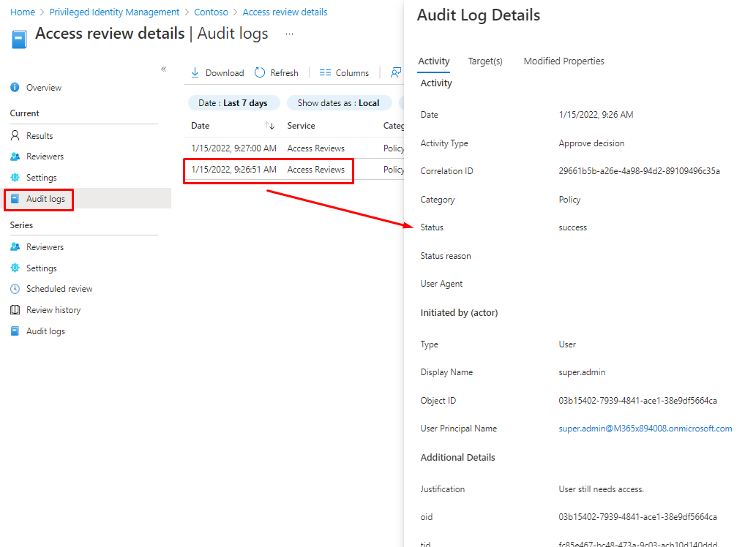Open the super.admin User Principal Name link
Viewport: 756px width, 547px height.
645,429
